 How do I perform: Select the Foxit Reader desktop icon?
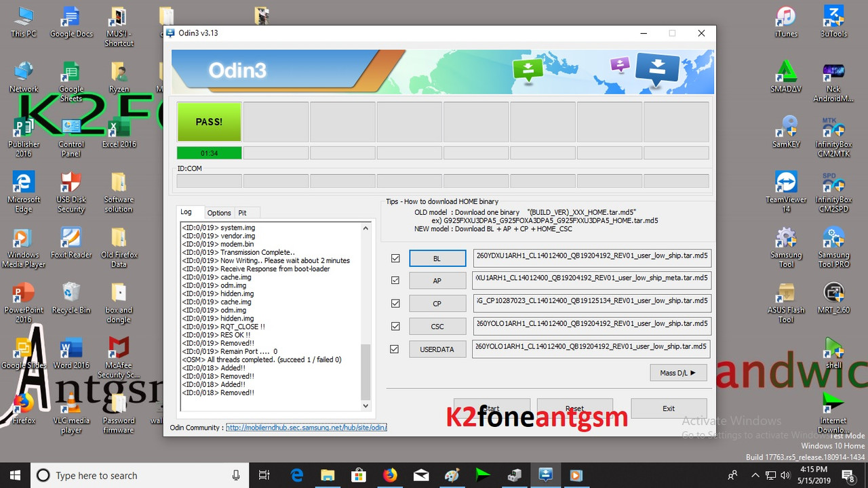pos(71,243)
